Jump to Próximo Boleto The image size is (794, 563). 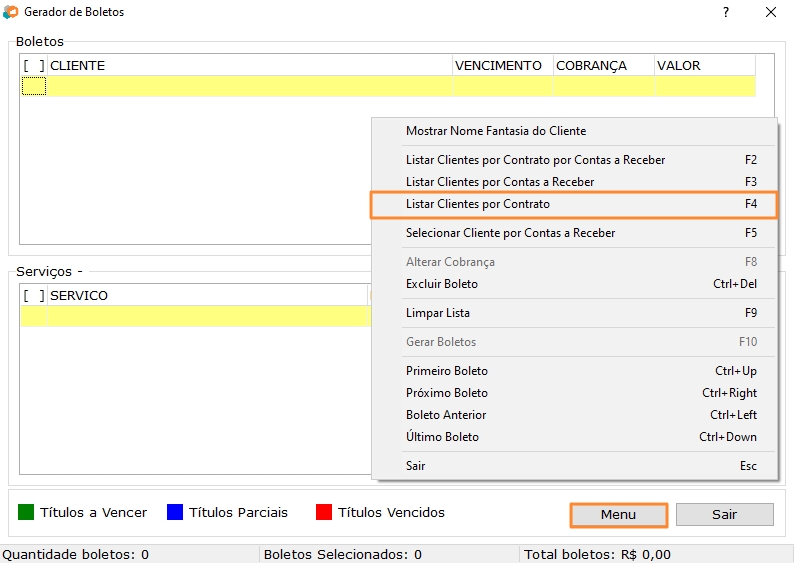[x=447, y=393]
